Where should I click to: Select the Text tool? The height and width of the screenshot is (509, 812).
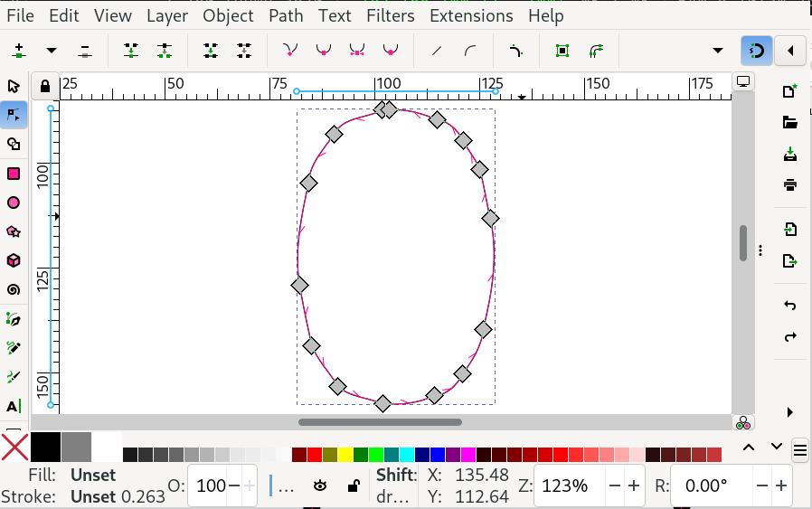pyautogui.click(x=14, y=406)
